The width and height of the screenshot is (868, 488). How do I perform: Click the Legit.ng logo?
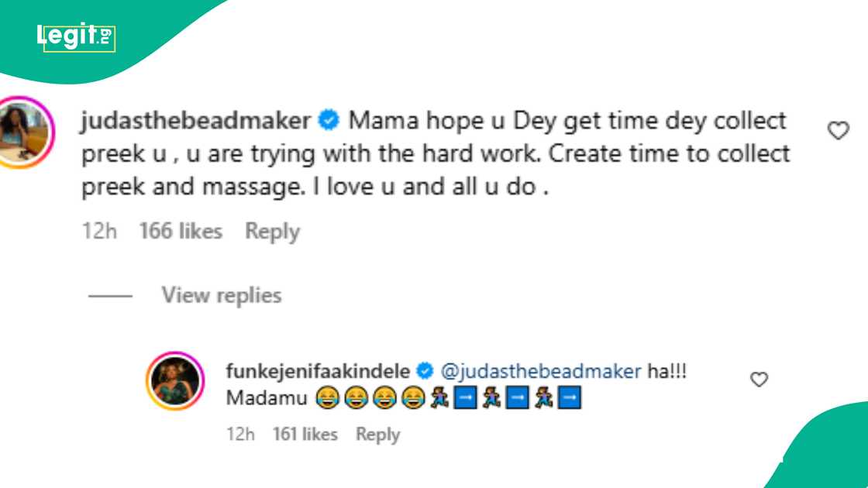[76, 37]
